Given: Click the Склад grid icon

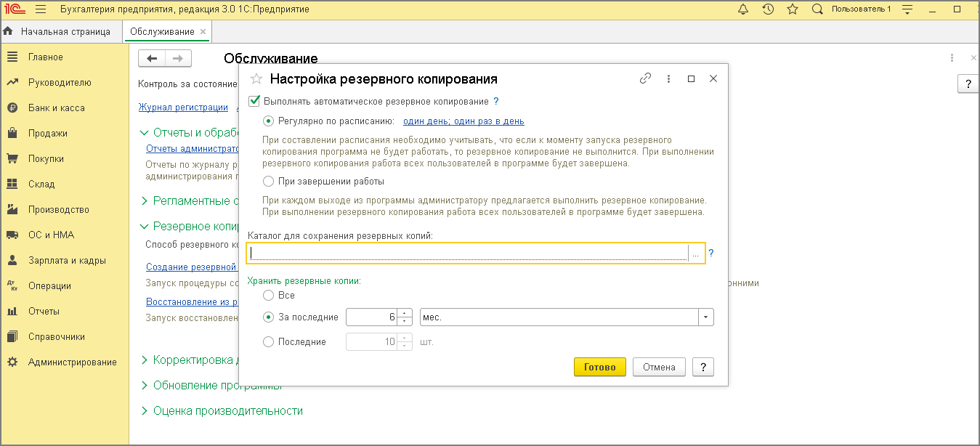Looking at the screenshot, I should (x=12, y=184).
